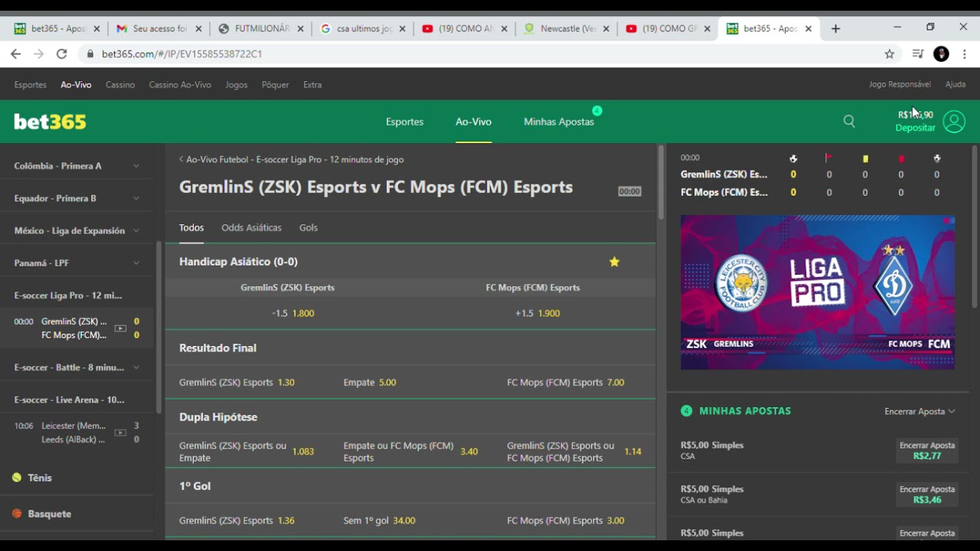The height and width of the screenshot is (551, 980).
Task: Click the Basquete sport icon
Action: tap(17, 514)
